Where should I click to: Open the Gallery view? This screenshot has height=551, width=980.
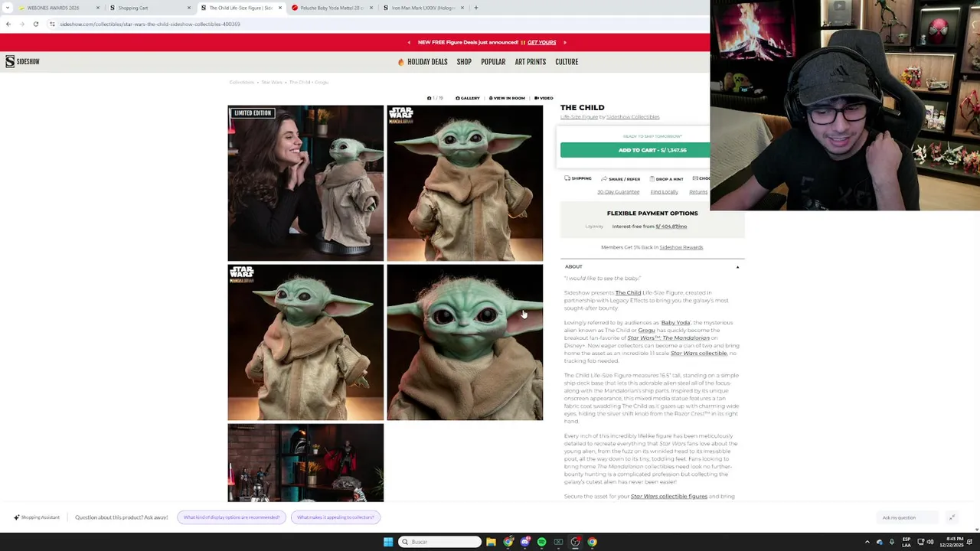pyautogui.click(x=468, y=98)
